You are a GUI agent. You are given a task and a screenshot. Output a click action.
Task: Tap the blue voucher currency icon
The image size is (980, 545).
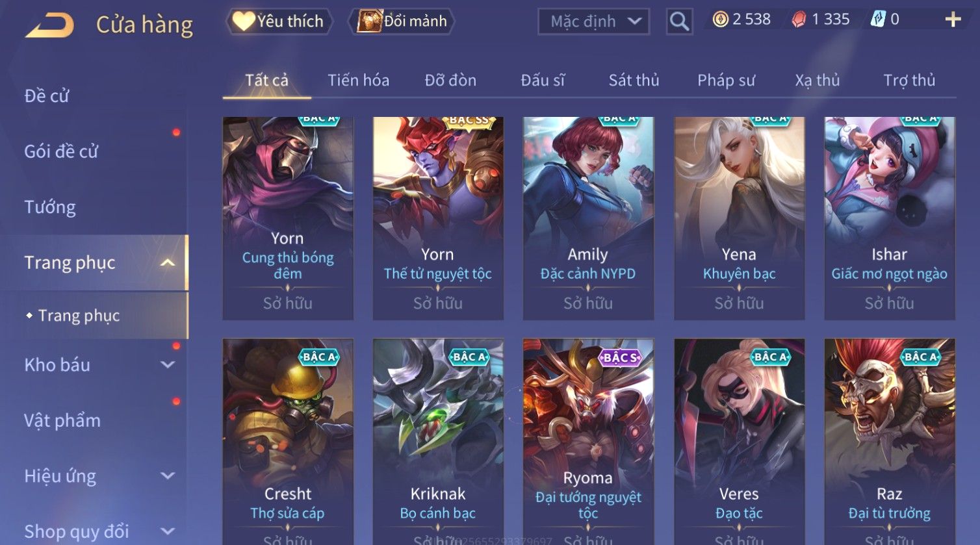(x=877, y=19)
